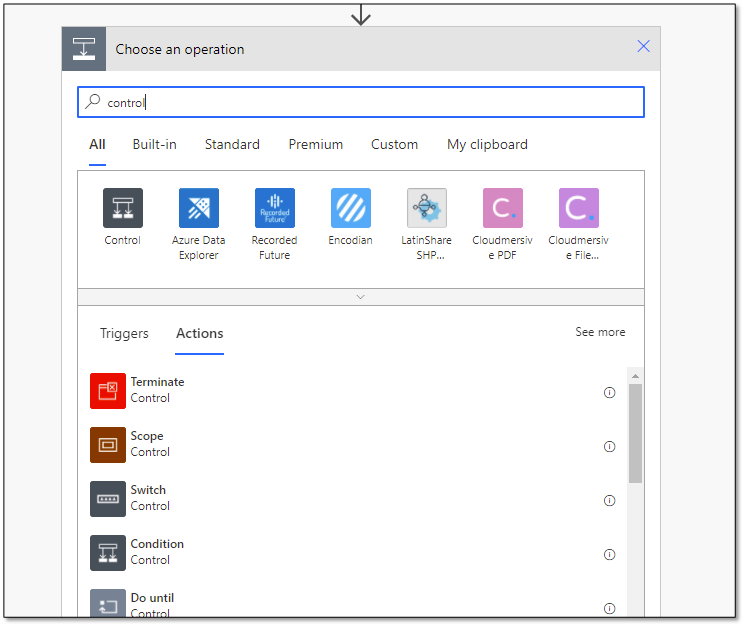744x626 pixels.
Task: Show info for Condition action
Action: pyautogui.click(x=609, y=554)
